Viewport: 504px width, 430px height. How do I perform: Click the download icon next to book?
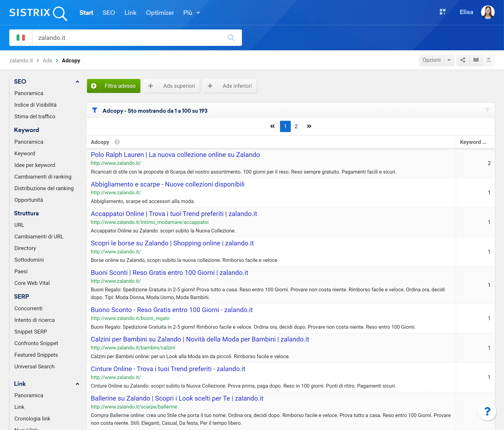pos(489,60)
